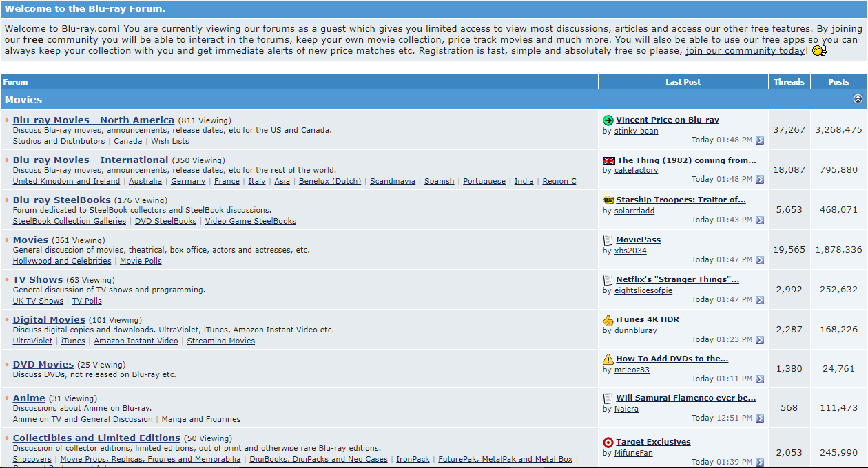This screenshot has width=868, height=468.
Task: Click the Last Post column header
Action: coord(683,82)
